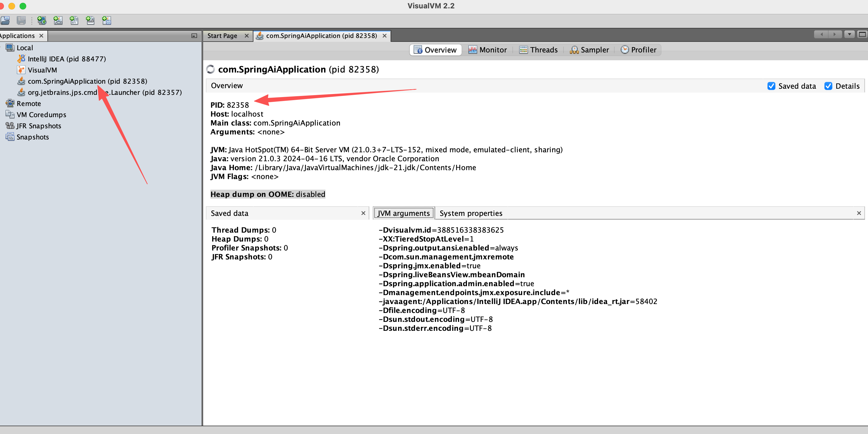This screenshot has width=868, height=434.
Task: Open the Threads tab
Action: (x=538, y=50)
